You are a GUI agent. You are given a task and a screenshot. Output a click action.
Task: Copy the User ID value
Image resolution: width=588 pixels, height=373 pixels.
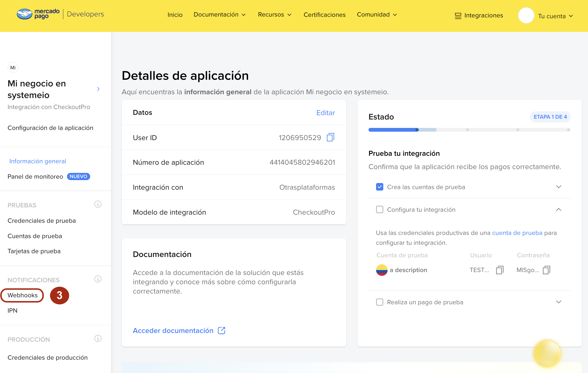(x=331, y=137)
